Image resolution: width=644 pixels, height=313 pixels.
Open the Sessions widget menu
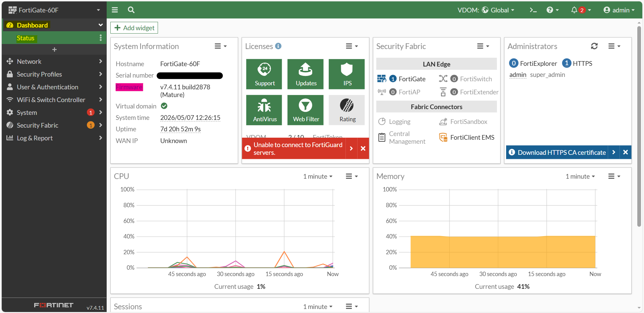pyautogui.click(x=352, y=307)
